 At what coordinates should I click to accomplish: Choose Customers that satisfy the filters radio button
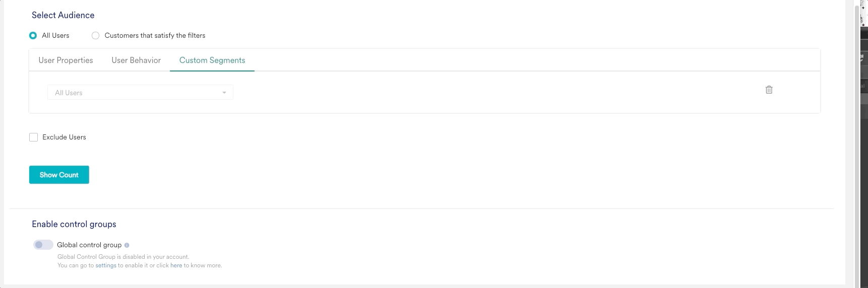[95, 35]
